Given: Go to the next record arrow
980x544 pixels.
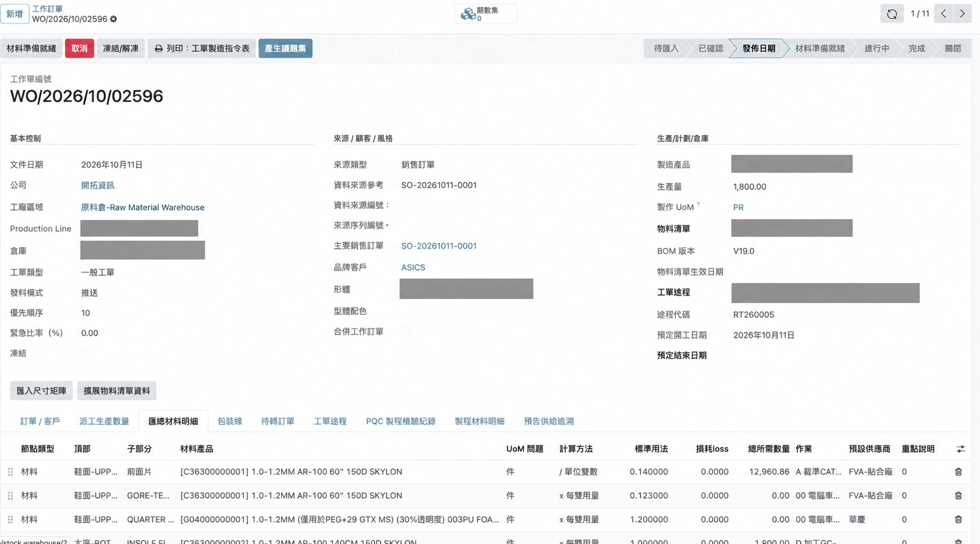Looking at the screenshot, I should (x=962, y=13).
